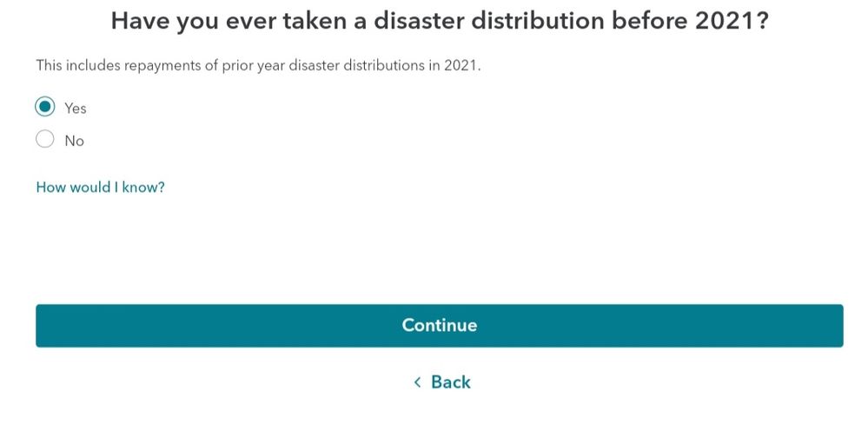
Task: Return to previous screen via Back
Action: point(450,382)
